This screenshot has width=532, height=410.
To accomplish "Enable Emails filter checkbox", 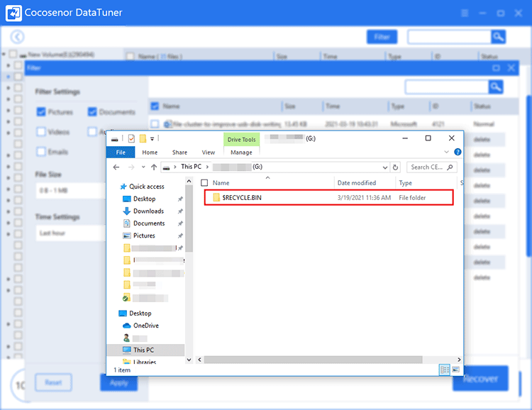I will tap(41, 152).
